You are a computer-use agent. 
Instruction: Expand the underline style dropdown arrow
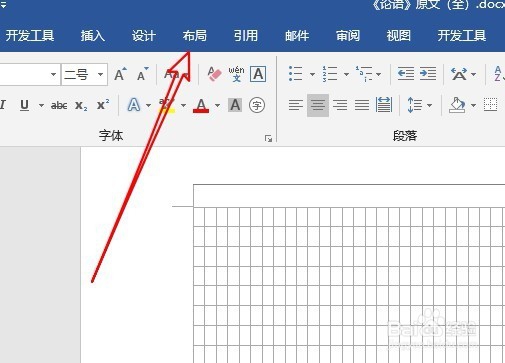[41, 105]
